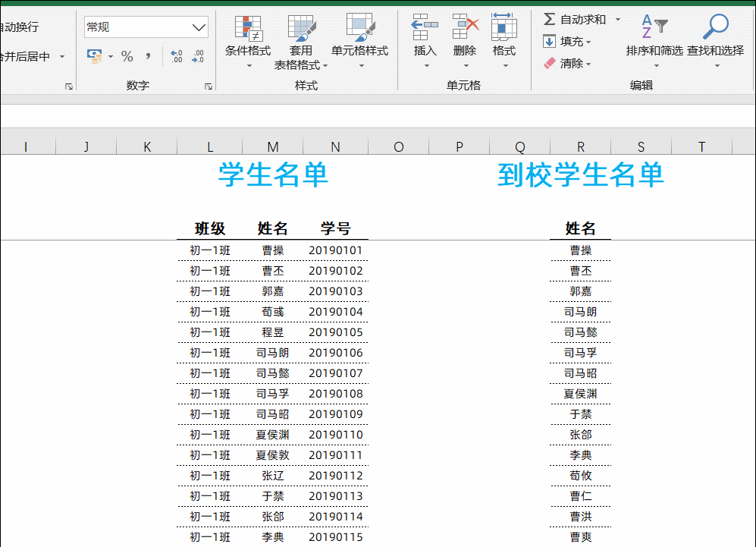The width and height of the screenshot is (756, 547).
Task: Apply percent style with % button
Action: click(127, 57)
